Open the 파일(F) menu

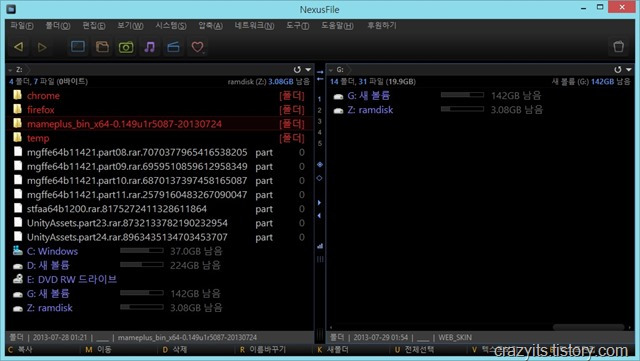[22, 26]
